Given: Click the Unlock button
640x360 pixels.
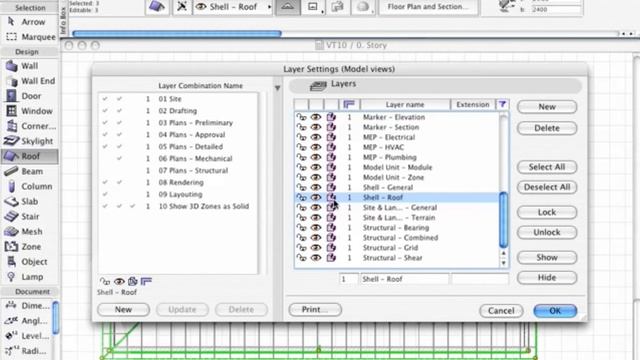Looking at the screenshot, I should [x=547, y=232].
